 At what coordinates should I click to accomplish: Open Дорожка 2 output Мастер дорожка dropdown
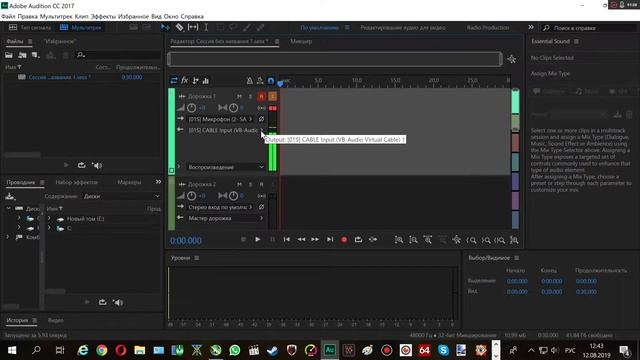[225, 218]
